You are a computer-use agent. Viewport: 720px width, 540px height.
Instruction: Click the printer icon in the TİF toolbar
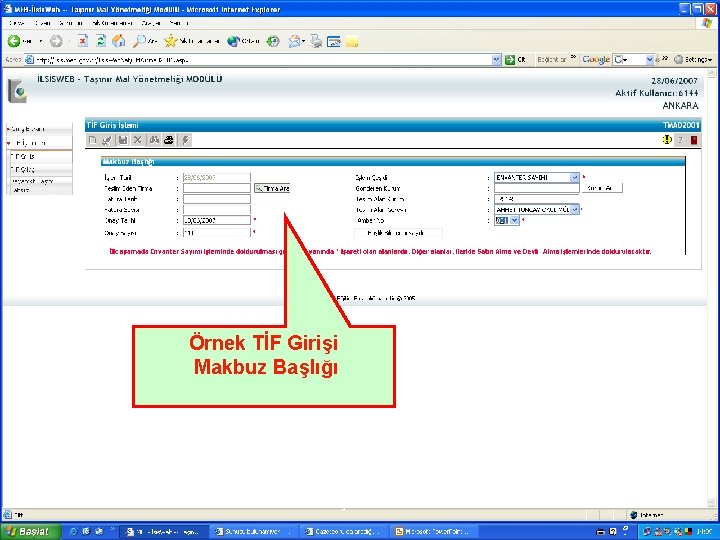click(x=169, y=140)
